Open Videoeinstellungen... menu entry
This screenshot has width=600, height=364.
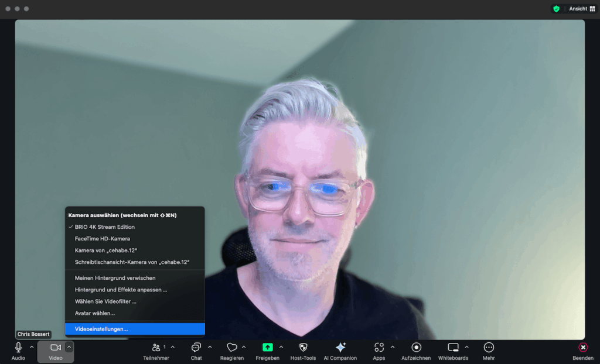tap(101, 329)
